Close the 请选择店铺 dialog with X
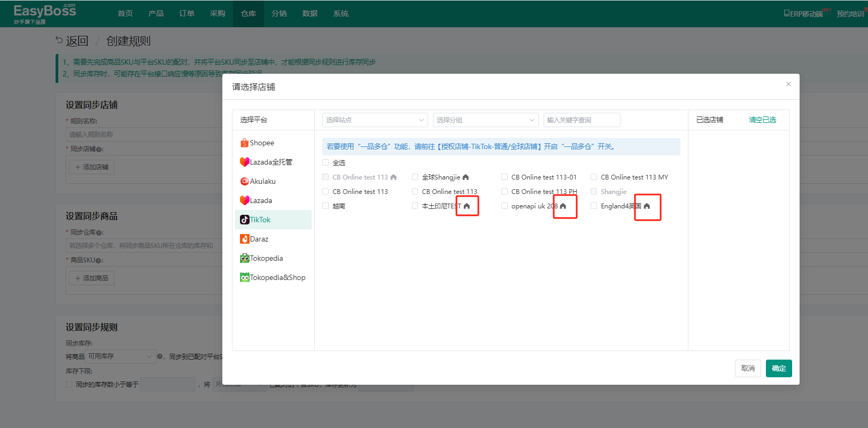This screenshot has height=428, width=868. (788, 84)
